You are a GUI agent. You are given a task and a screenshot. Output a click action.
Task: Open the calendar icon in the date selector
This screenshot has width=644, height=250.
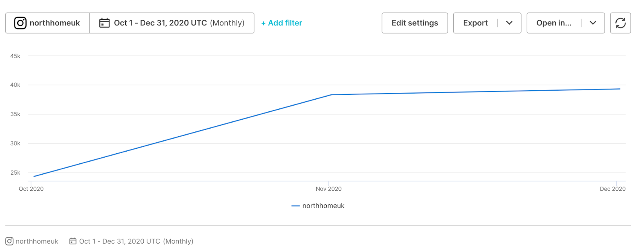pos(105,23)
